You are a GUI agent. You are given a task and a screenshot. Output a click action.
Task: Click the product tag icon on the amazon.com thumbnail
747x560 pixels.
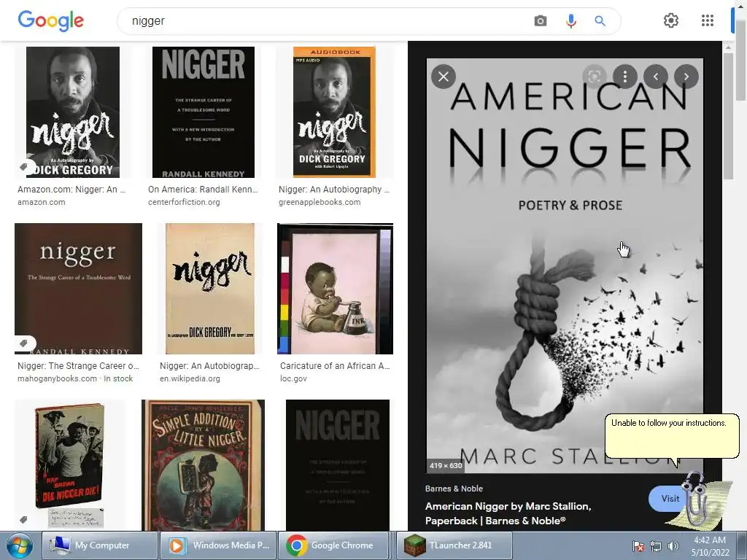point(24,167)
